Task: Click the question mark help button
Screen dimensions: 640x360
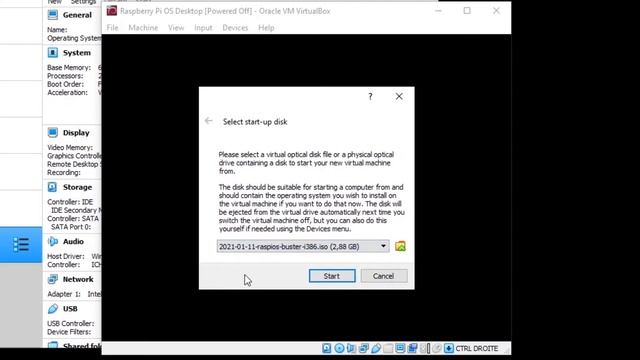Action: (x=370, y=97)
